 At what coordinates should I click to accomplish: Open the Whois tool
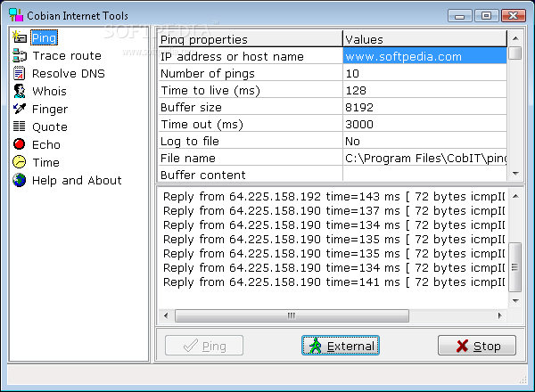tap(49, 91)
